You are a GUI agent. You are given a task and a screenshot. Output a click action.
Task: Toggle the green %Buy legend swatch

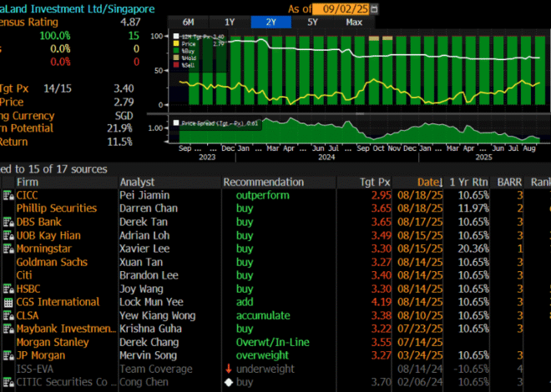(x=176, y=51)
